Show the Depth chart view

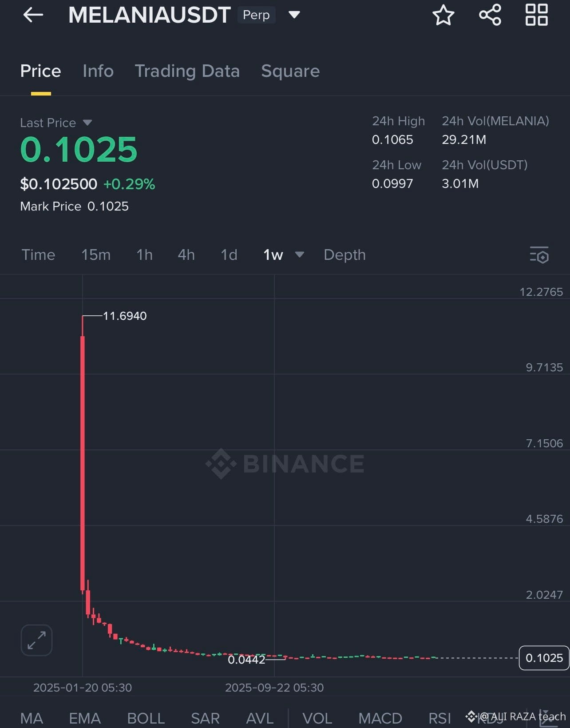click(344, 255)
